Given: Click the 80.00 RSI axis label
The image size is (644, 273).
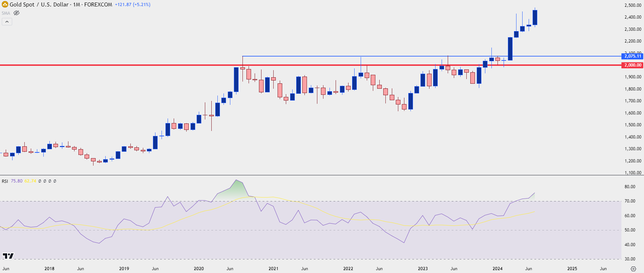Looking at the screenshot, I should coord(630,187).
